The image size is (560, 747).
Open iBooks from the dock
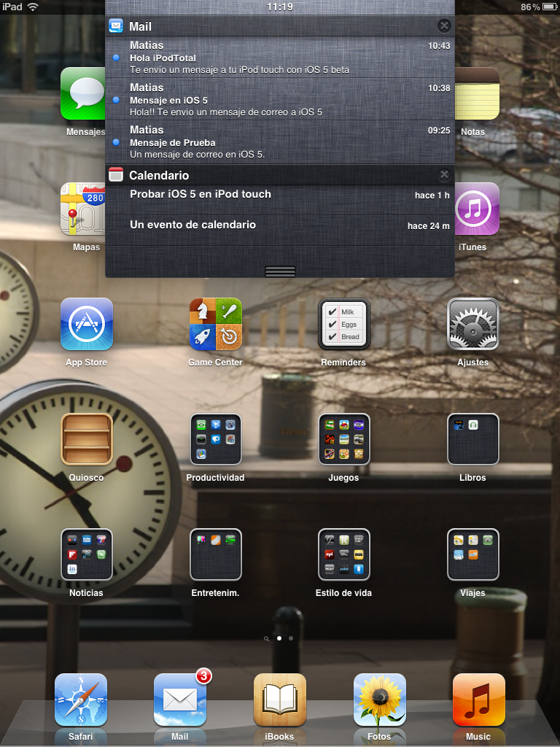280,700
